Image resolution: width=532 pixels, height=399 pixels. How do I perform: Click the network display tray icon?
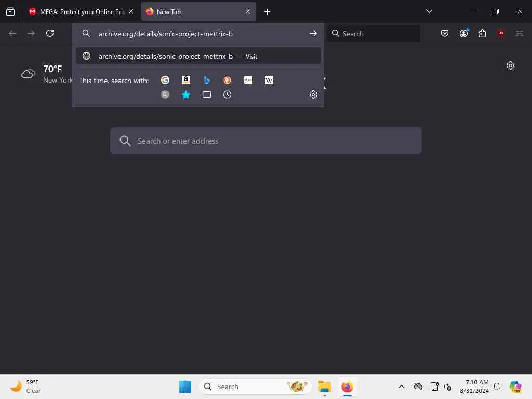point(435,387)
